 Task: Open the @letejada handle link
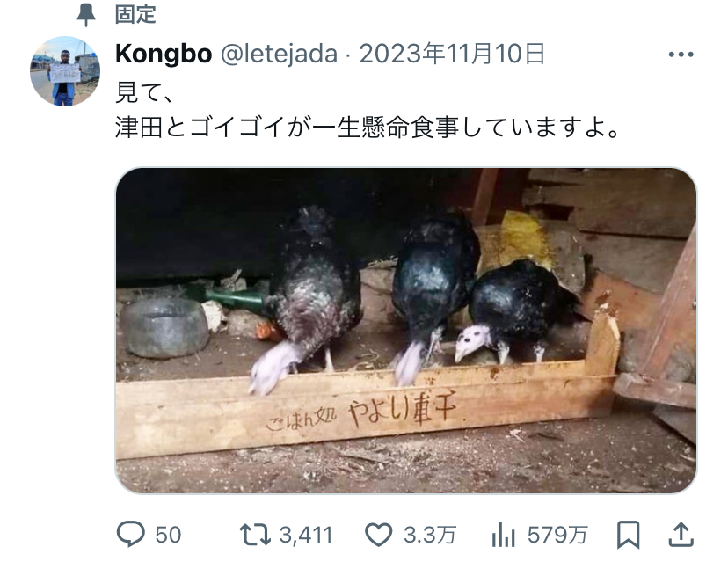(279, 54)
